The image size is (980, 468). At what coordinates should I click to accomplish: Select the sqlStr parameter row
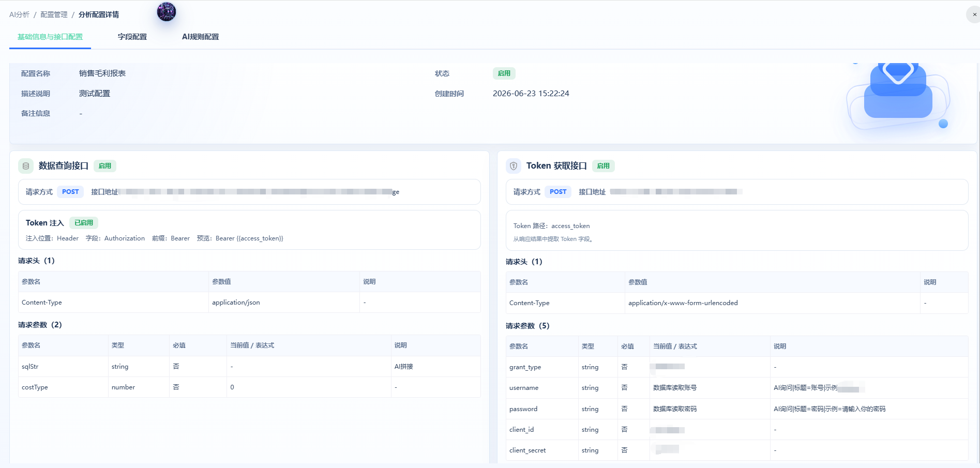coord(249,367)
